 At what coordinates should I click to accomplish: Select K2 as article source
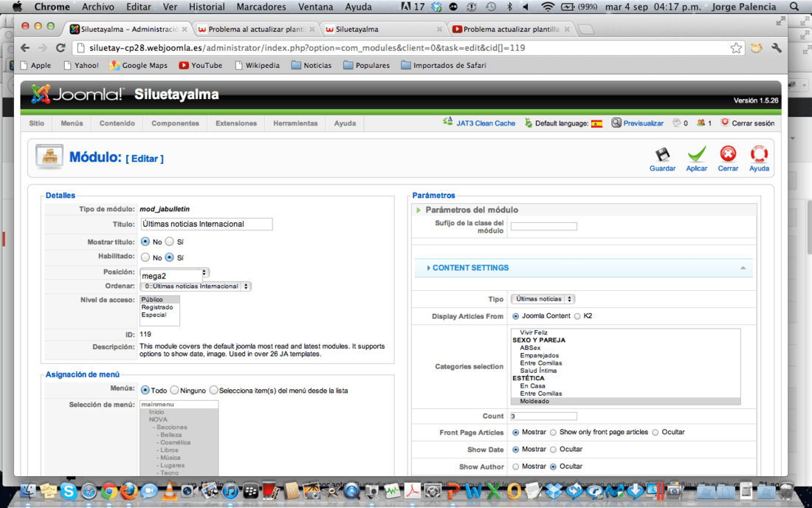click(x=577, y=317)
